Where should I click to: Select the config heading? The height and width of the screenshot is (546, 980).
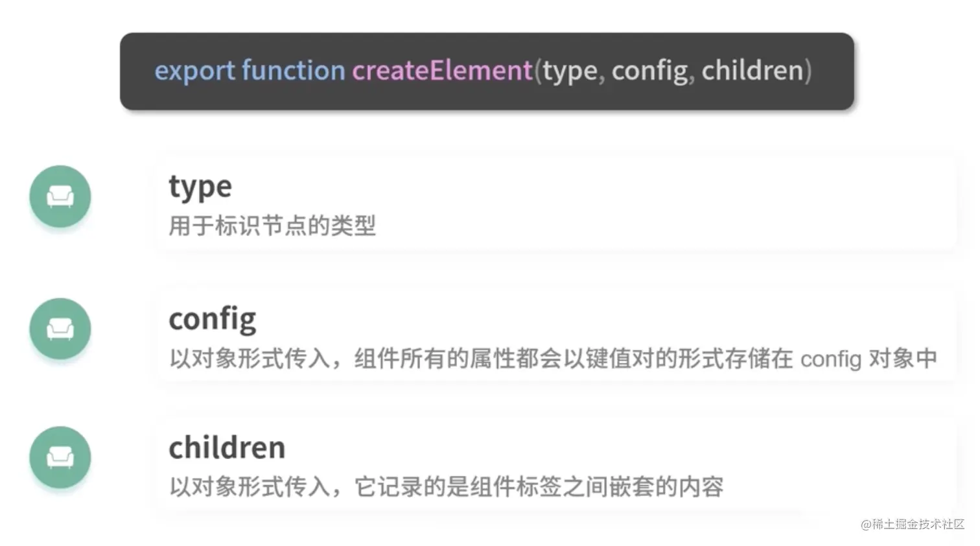tap(213, 319)
